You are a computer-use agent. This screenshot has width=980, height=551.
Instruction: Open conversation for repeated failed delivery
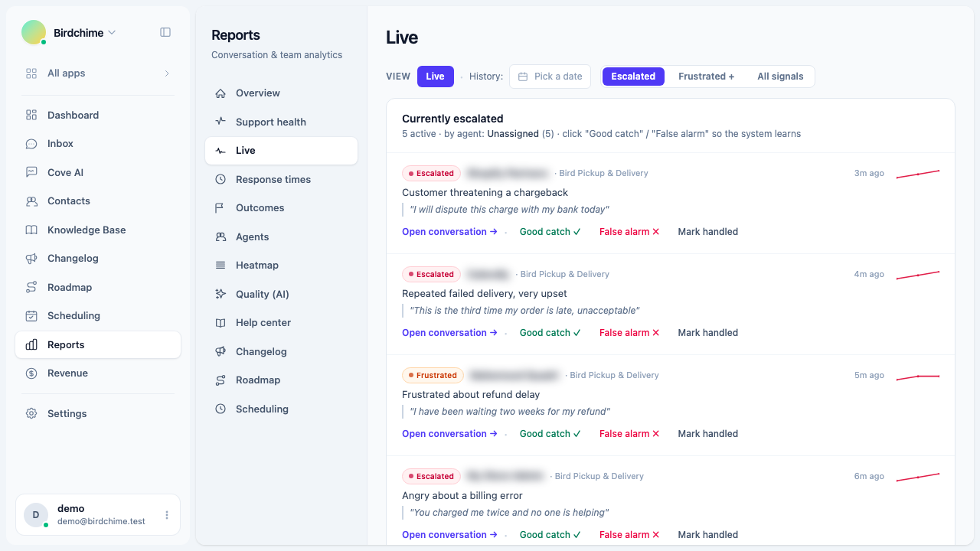point(449,333)
